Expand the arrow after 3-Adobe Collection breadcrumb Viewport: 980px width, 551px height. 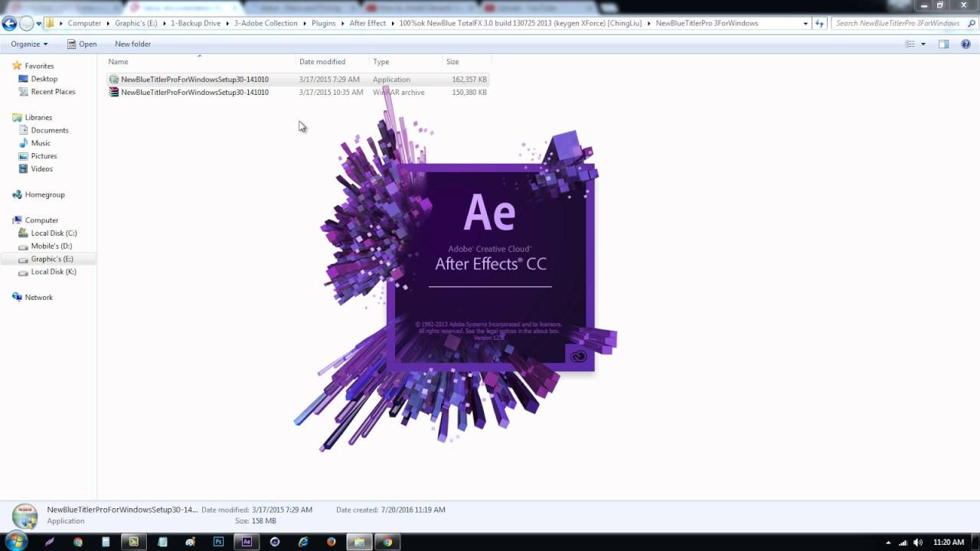pyautogui.click(x=305, y=23)
